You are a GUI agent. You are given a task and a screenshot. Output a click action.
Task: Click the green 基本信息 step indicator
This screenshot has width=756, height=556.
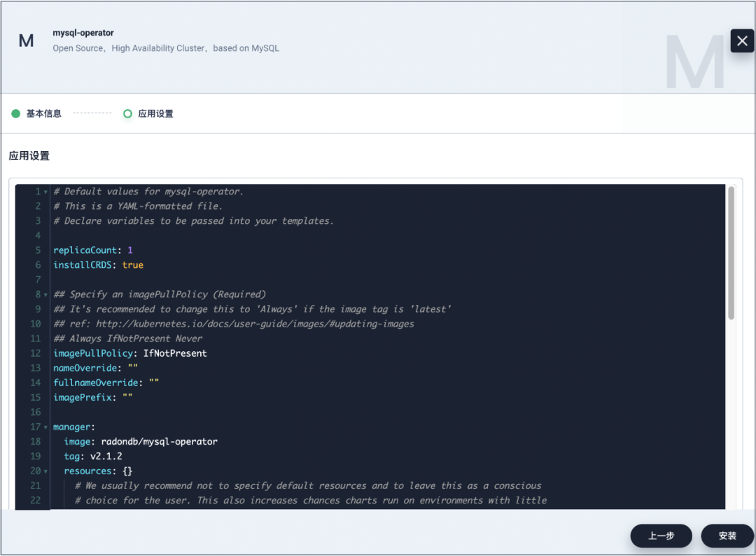coord(16,113)
